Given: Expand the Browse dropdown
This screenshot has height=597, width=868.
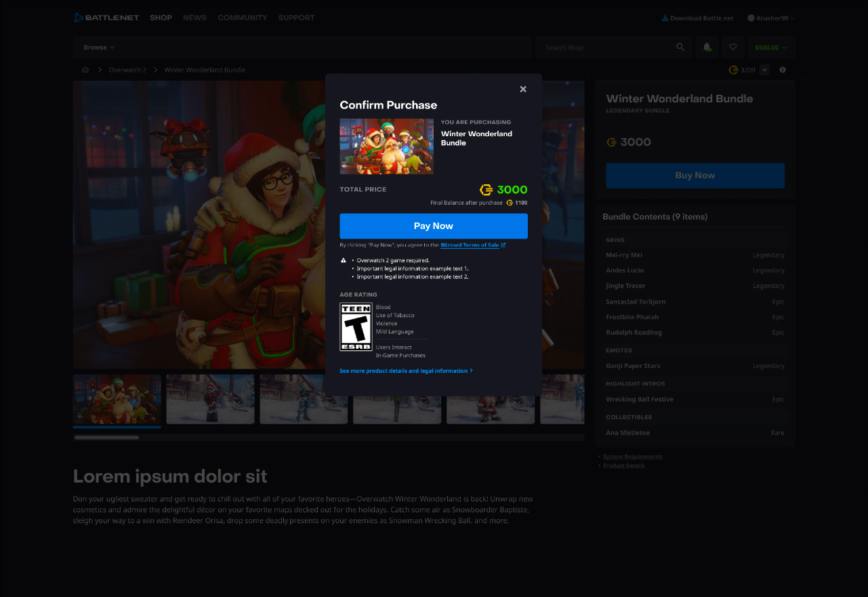Looking at the screenshot, I should coord(99,47).
